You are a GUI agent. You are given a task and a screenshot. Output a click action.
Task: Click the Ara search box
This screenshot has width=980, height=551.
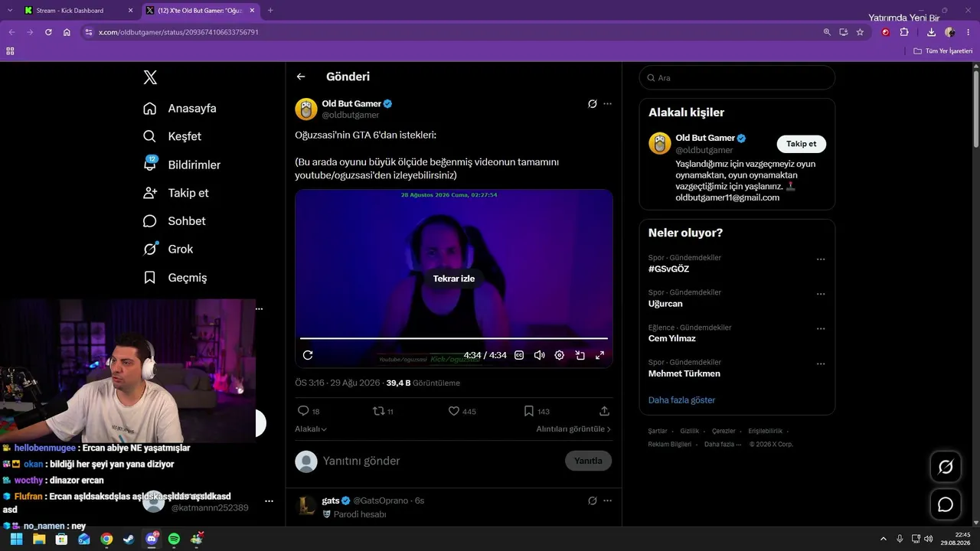coord(737,78)
